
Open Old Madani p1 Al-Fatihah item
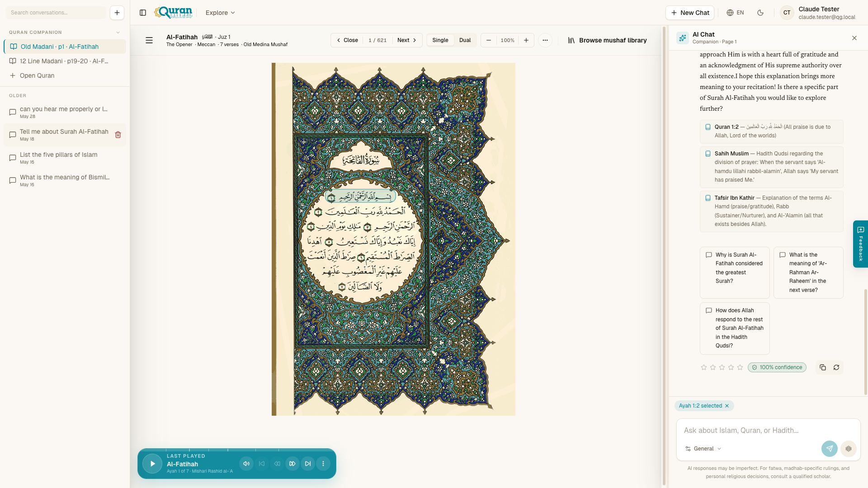[x=65, y=47]
